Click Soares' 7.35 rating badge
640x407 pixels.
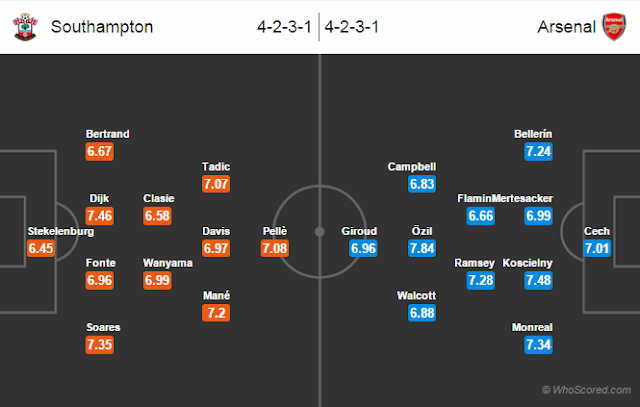[x=100, y=345]
